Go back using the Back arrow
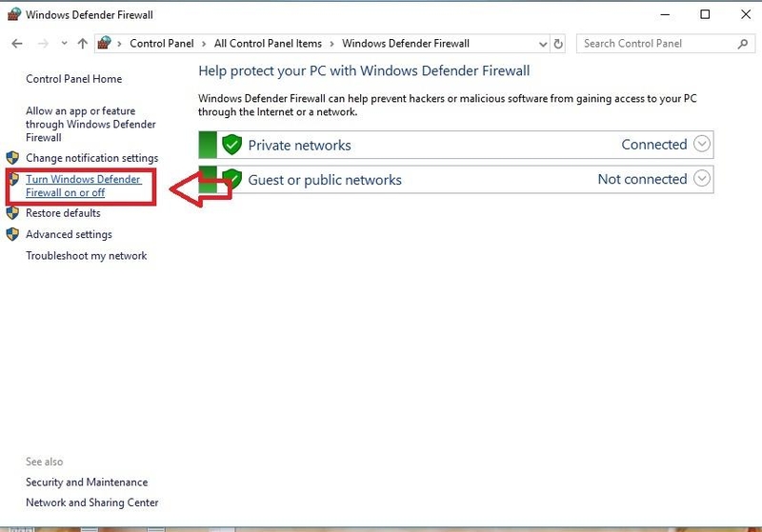The image size is (762, 532). click(17, 44)
